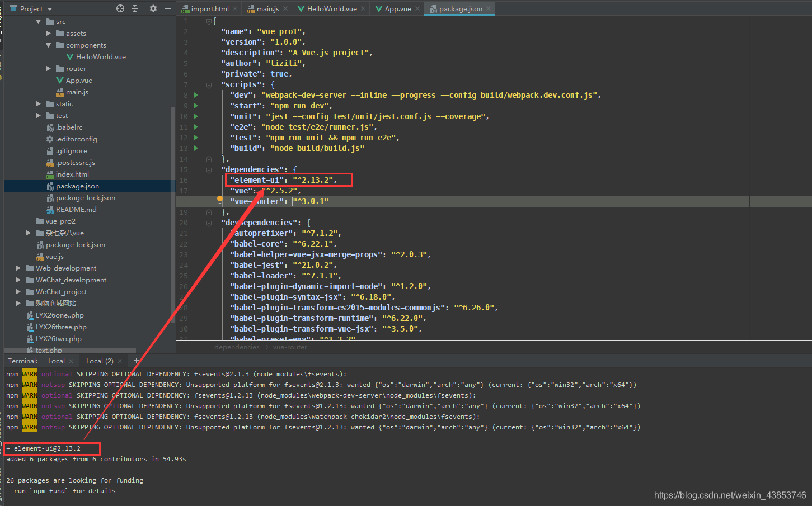Run the "e2e" script via gutter arrow
Viewport: 812px width, 506px height.
click(x=196, y=127)
